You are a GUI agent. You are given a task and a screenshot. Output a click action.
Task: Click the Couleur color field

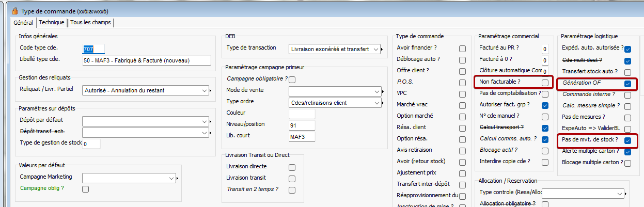pyautogui.click(x=302, y=114)
